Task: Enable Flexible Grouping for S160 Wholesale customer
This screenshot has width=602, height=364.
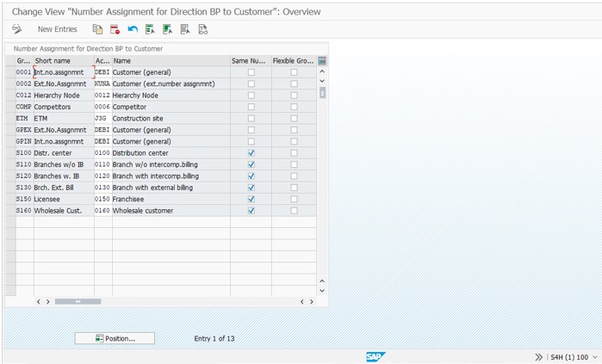Action: click(294, 211)
